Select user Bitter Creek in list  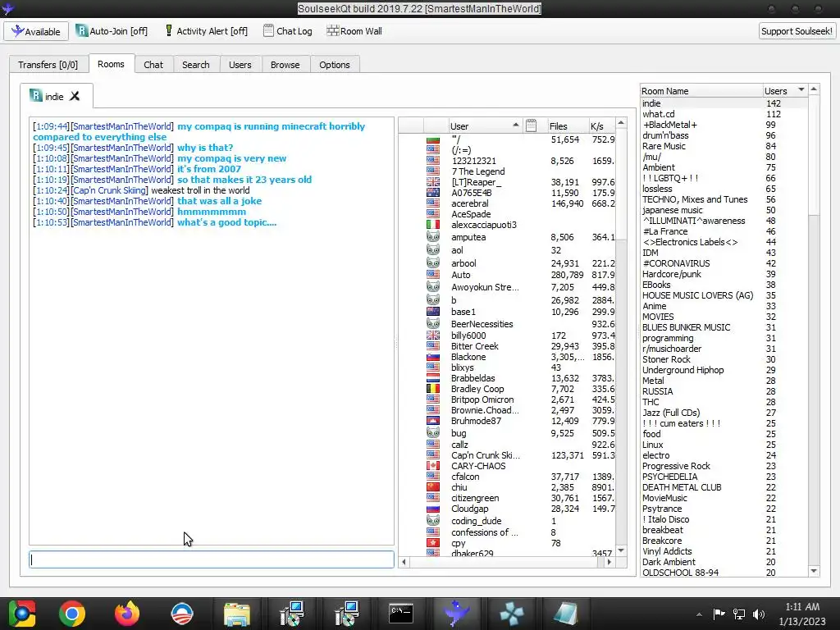tap(475, 346)
